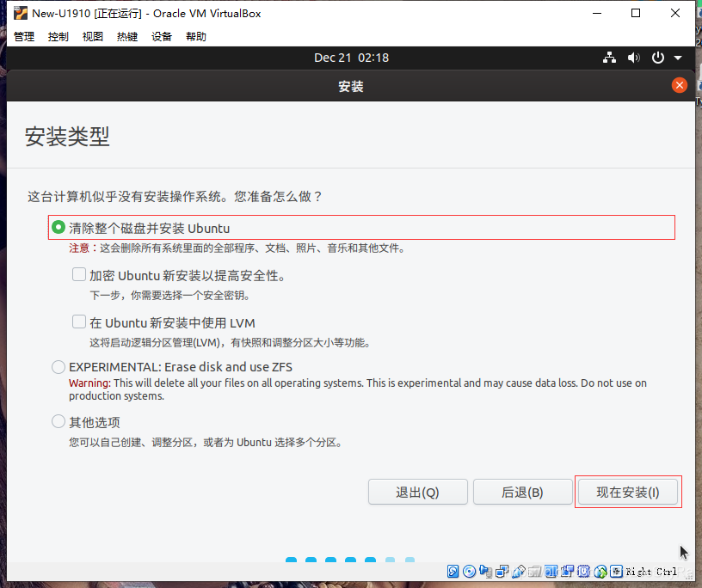
Task: Click the 您可以自己创建、调整分区 description
Action: (x=206, y=443)
